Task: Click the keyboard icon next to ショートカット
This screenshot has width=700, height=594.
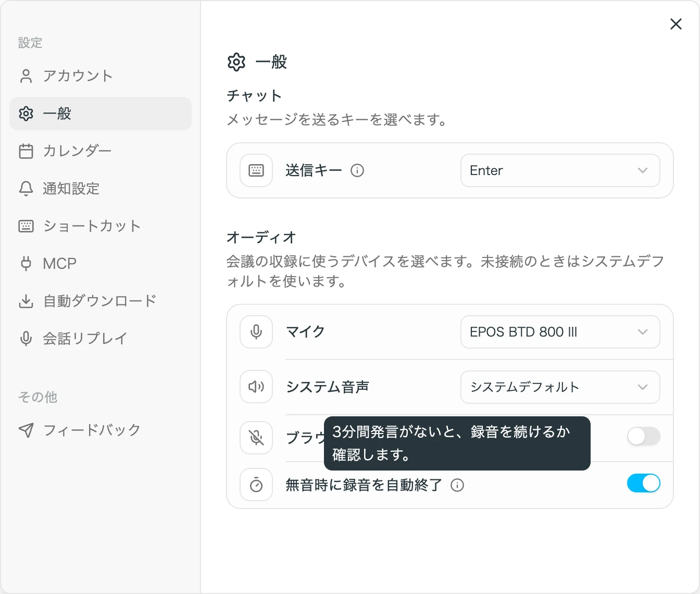Action: [x=26, y=226]
